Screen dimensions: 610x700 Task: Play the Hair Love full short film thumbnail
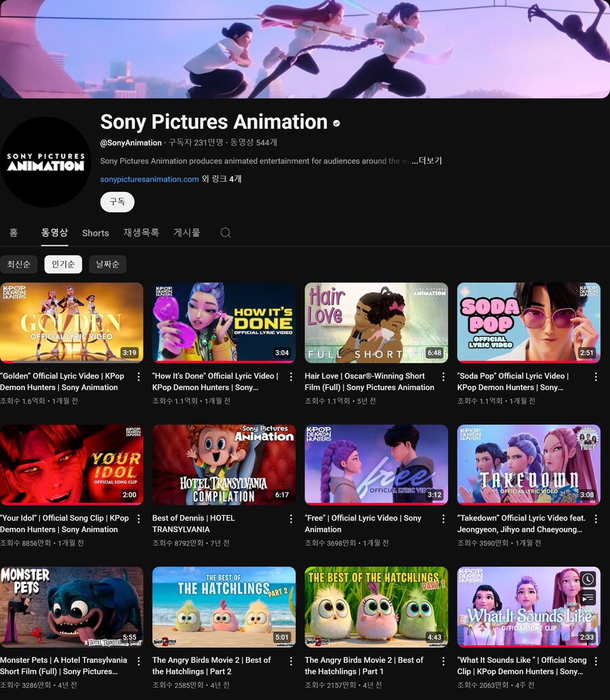point(376,323)
